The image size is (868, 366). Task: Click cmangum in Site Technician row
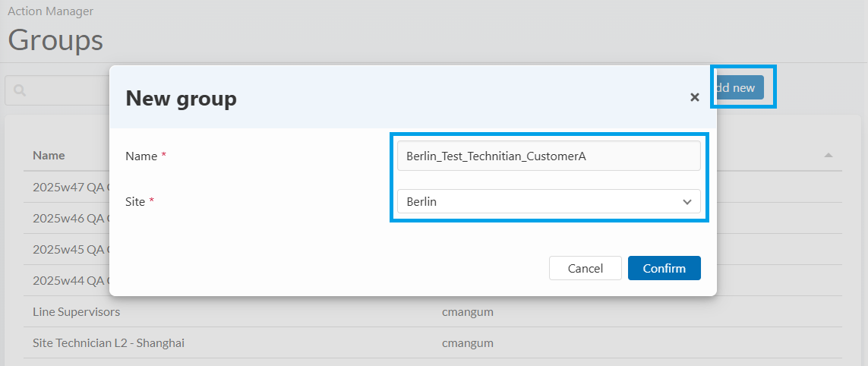point(465,343)
